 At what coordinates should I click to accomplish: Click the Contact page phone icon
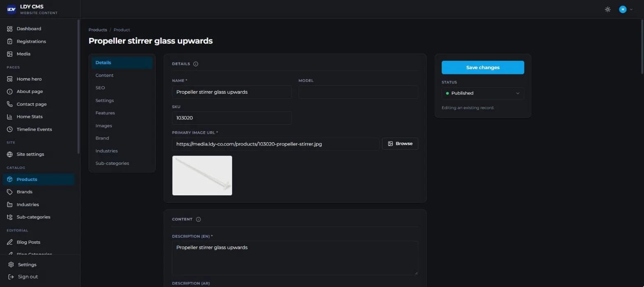10,104
